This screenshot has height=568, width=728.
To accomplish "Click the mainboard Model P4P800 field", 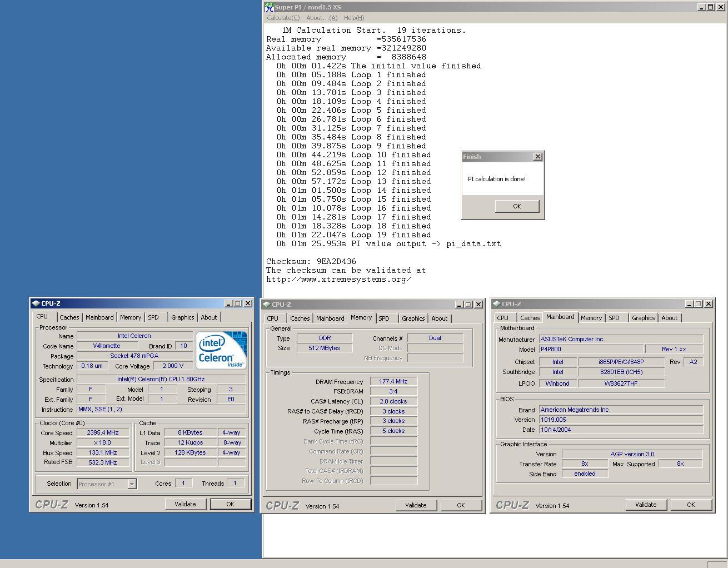I will pyautogui.click(x=591, y=349).
